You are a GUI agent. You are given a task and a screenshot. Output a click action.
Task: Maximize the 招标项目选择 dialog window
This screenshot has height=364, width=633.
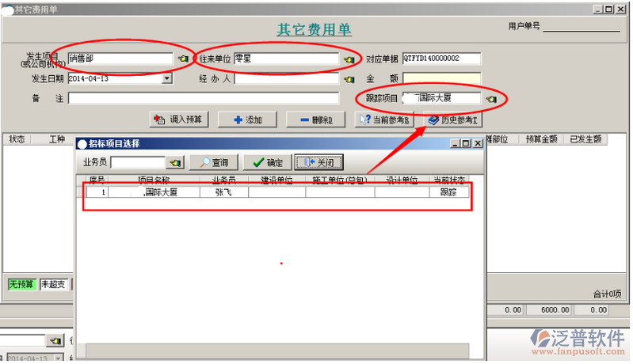click(466, 143)
